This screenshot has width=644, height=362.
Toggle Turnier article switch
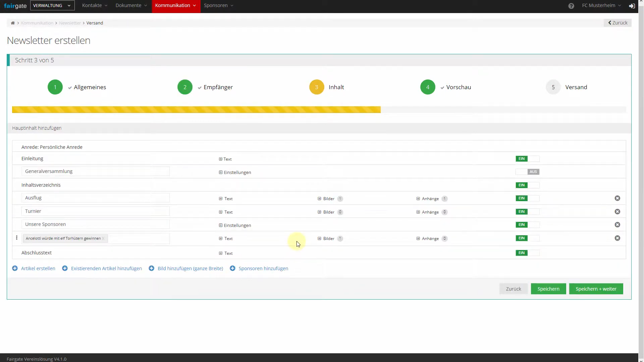click(x=527, y=212)
